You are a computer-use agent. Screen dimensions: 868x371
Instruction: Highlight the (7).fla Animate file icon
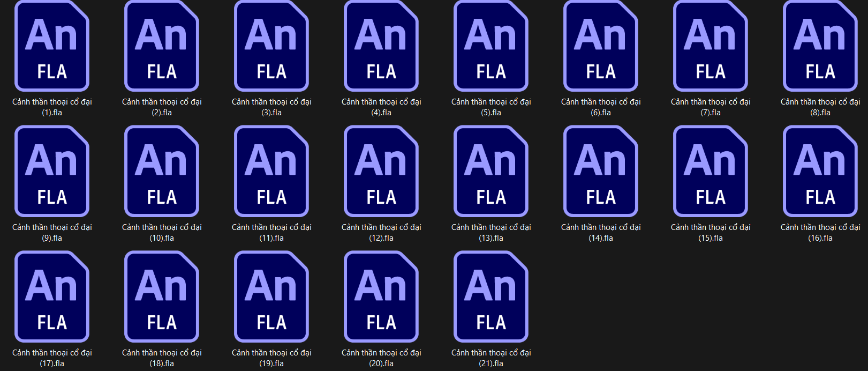[x=711, y=46]
